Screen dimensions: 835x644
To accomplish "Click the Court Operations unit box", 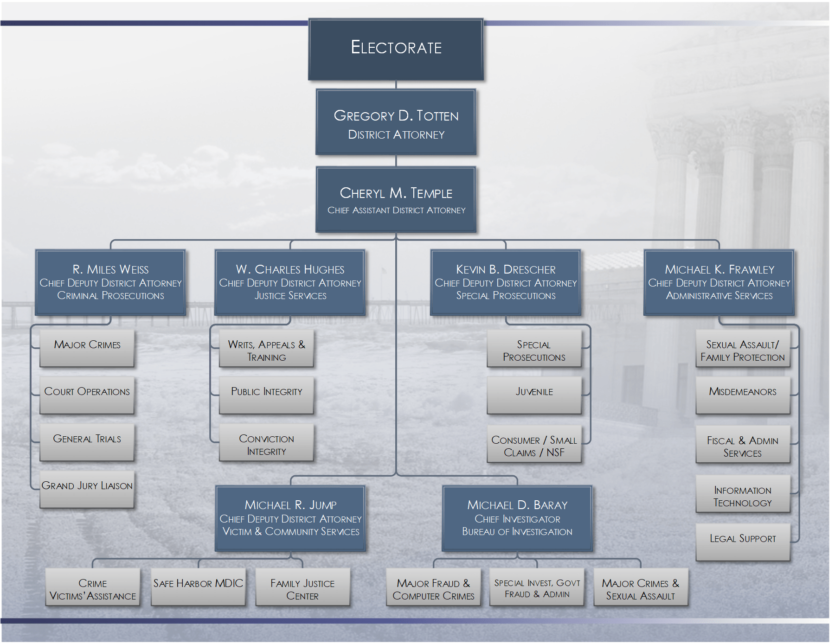I will pos(87,395).
